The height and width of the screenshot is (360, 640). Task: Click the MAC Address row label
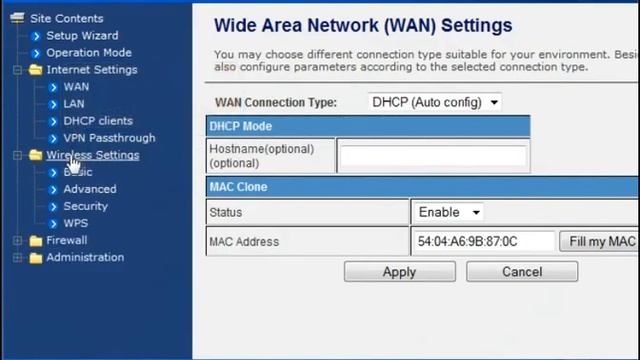pos(244,242)
